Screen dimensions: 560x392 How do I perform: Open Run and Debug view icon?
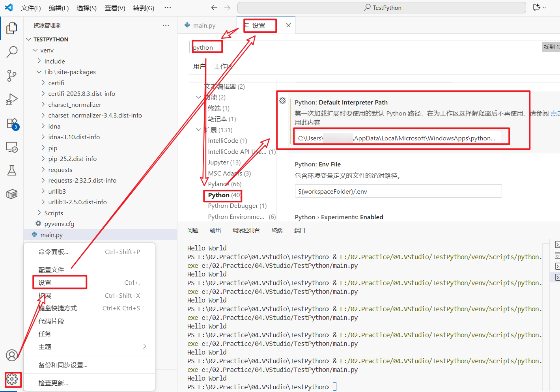click(12, 99)
